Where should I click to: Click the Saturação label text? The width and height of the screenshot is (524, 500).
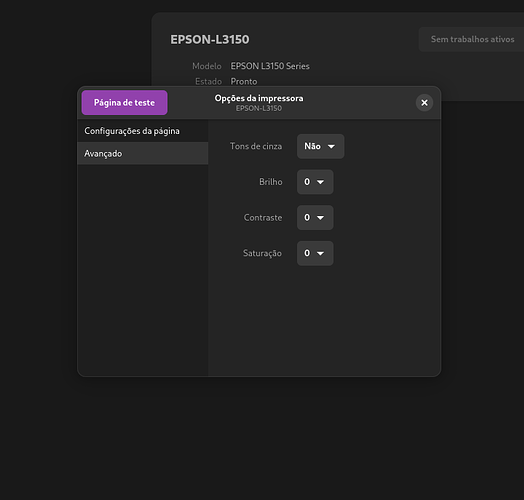coord(262,253)
